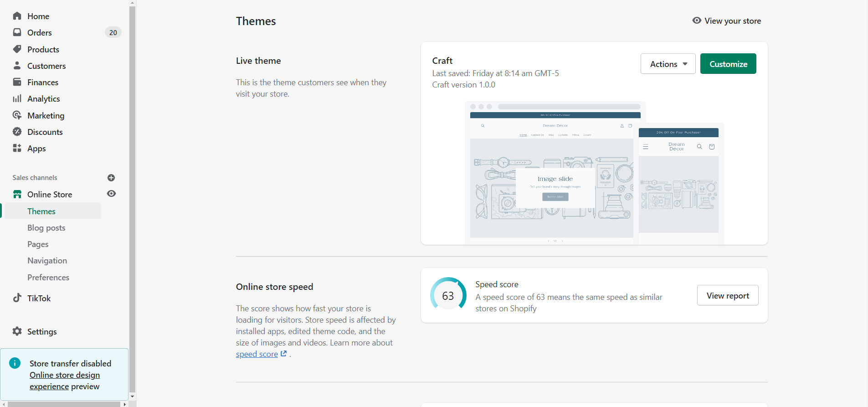The height and width of the screenshot is (407, 868).
Task: Click the Products tag icon
Action: pos(17,49)
